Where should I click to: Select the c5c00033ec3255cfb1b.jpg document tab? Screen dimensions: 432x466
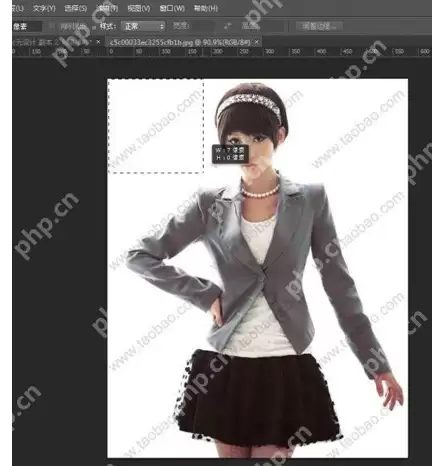pos(180,42)
